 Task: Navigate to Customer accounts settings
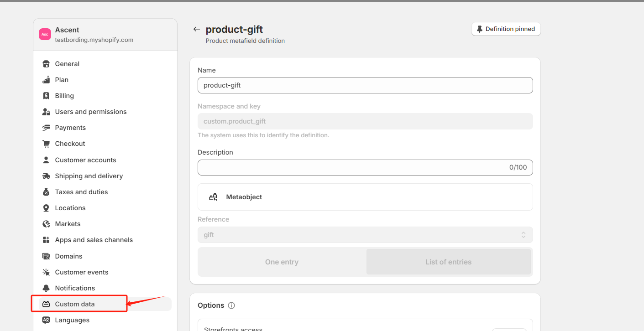pyautogui.click(x=85, y=160)
